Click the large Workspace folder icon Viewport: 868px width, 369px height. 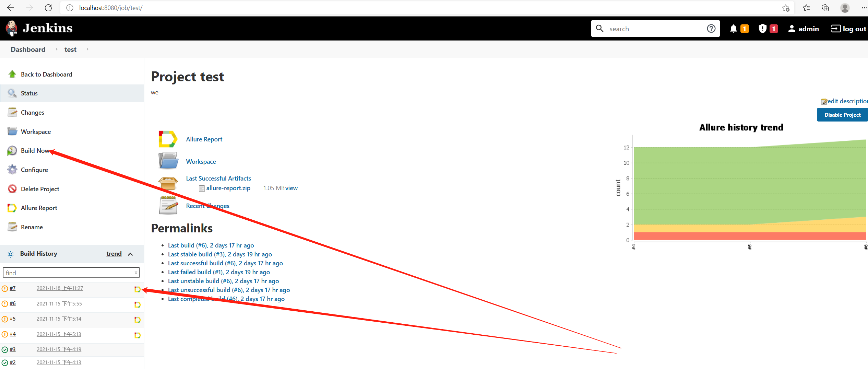(x=168, y=161)
